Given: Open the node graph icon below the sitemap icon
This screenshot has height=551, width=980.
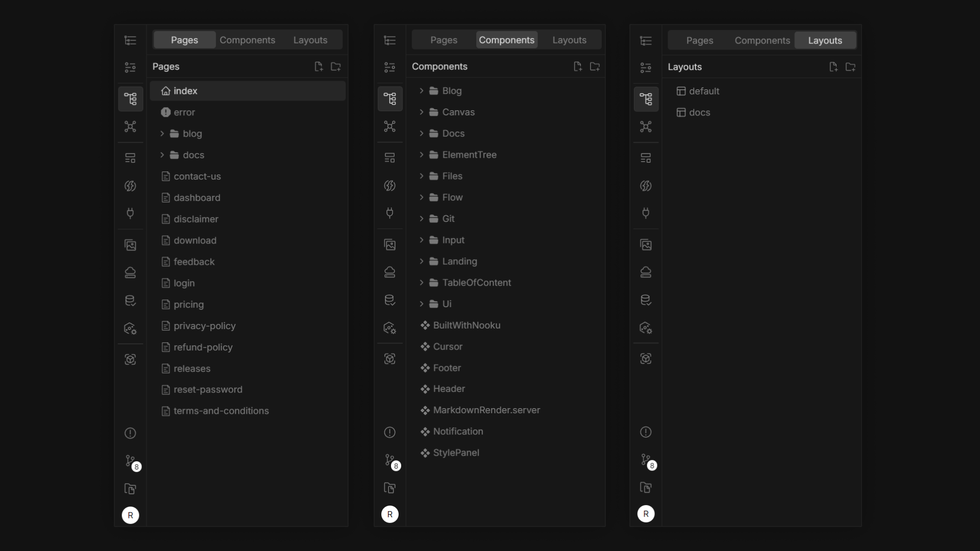Looking at the screenshot, I should pos(131,127).
